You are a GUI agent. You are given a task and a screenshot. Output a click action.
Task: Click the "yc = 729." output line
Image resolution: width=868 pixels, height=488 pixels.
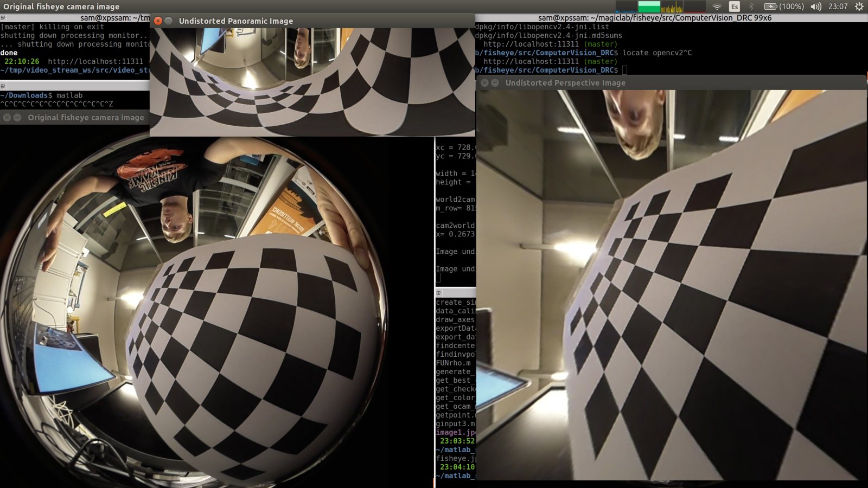tap(456, 156)
